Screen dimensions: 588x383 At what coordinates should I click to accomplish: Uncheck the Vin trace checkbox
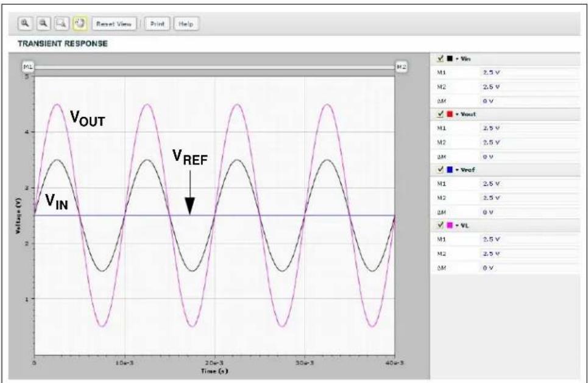441,58
